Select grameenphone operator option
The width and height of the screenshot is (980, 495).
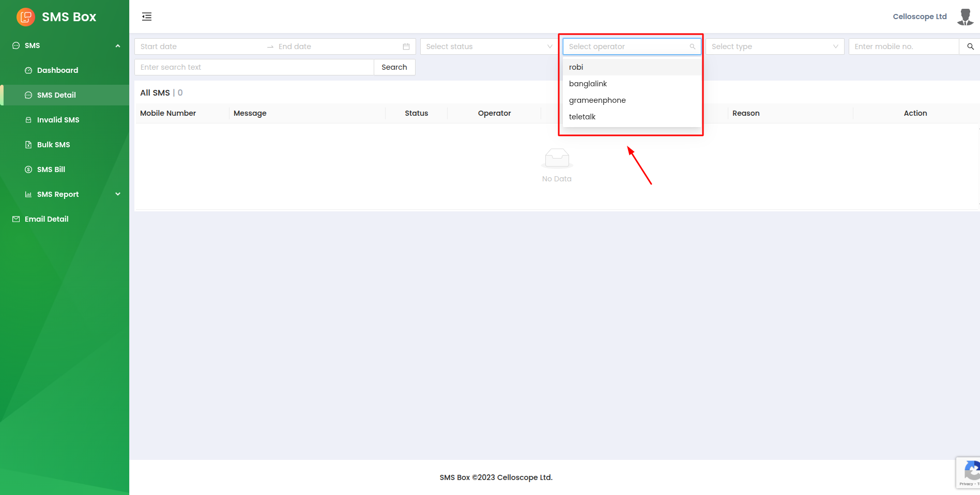coord(597,100)
